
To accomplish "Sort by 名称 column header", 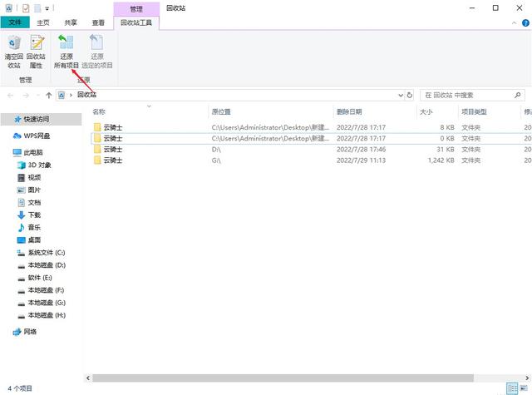I will click(99, 111).
